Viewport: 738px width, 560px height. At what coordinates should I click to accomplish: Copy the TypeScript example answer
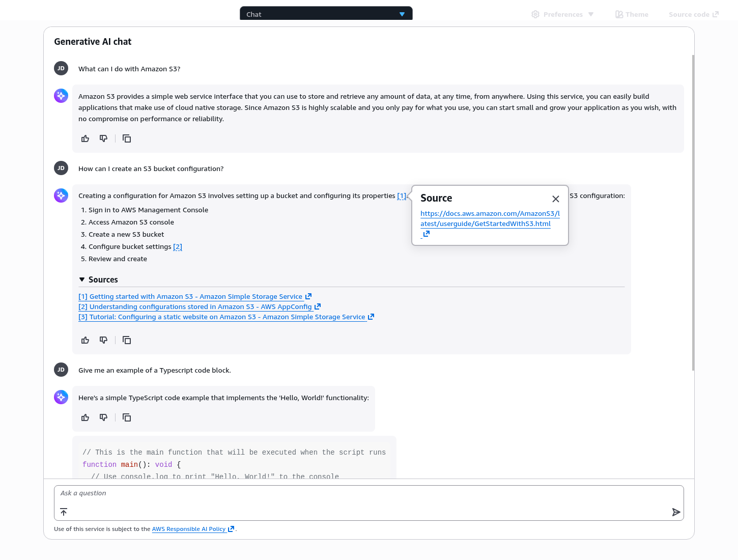click(127, 417)
